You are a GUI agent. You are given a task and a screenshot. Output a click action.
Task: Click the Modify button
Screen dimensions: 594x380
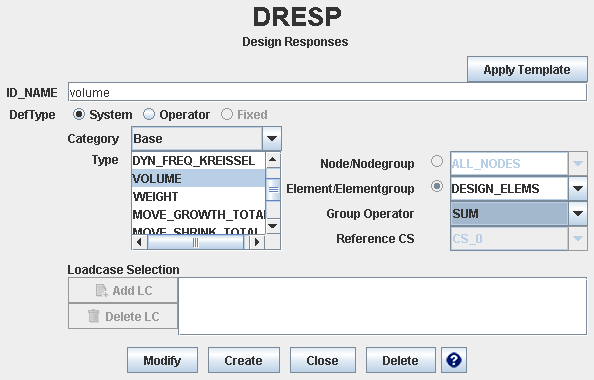pyautogui.click(x=162, y=360)
